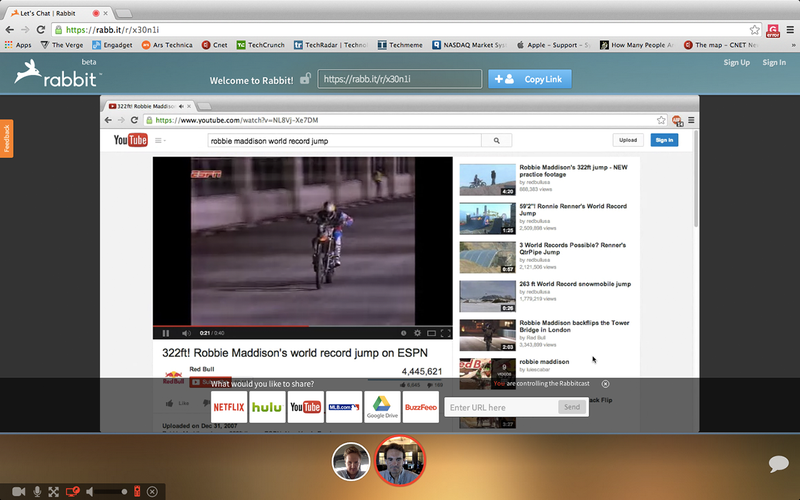
Task: Open the robbie maddison playlist result
Action: point(544,362)
